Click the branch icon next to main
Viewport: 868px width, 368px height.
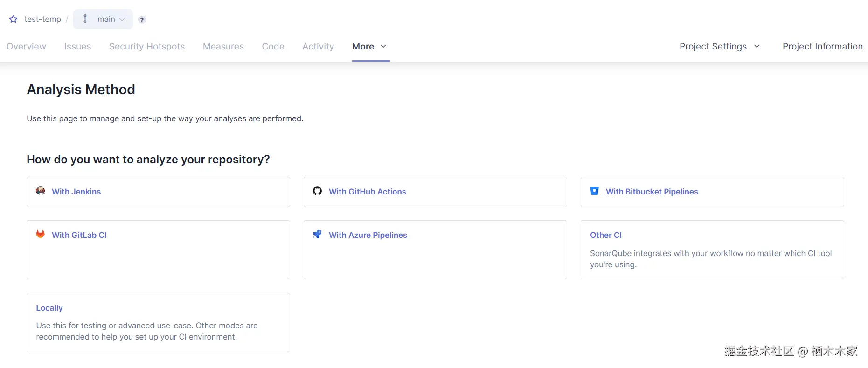coord(85,19)
